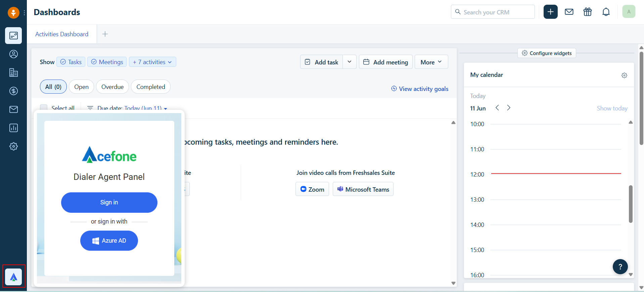Select the Open filter tab
Image resolution: width=644 pixels, height=292 pixels.
pyautogui.click(x=82, y=87)
